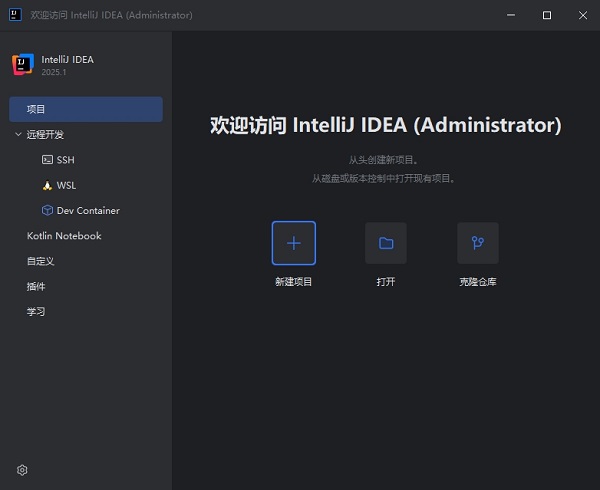600x490 pixels.
Task: Open the 插件 page
Action: click(36, 286)
